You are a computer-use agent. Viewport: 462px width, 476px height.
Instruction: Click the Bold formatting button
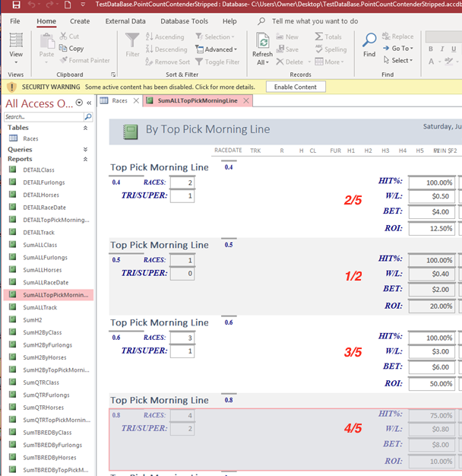point(431,49)
